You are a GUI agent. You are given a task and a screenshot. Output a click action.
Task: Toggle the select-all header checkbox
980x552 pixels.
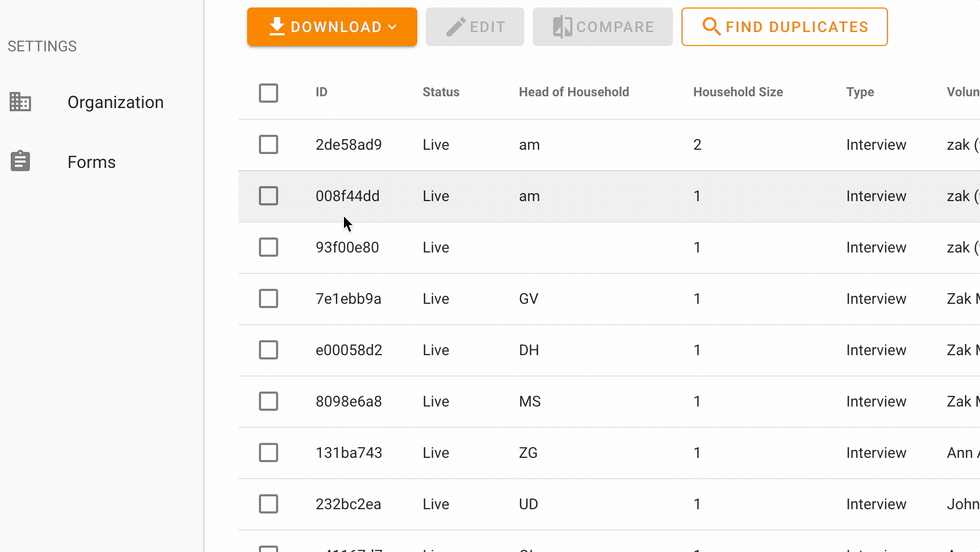pyautogui.click(x=269, y=93)
